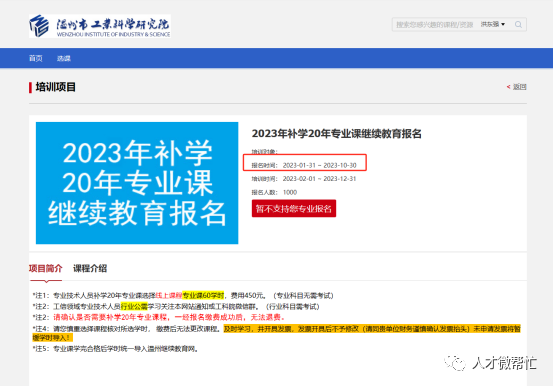Go to 首页 in navigation bar
The image size is (554, 387).
pyautogui.click(x=36, y=58)
